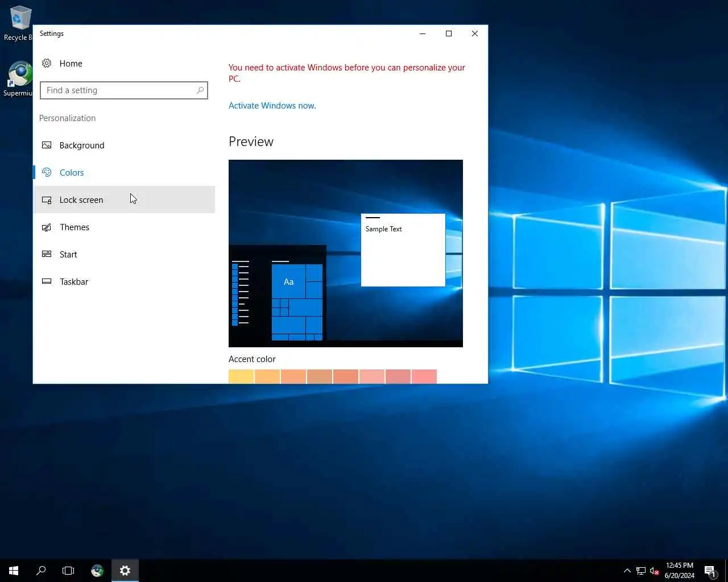Open taskbar Search magnifier
Image resolution: width=728 pixels, height=582 pixels.
41,571
